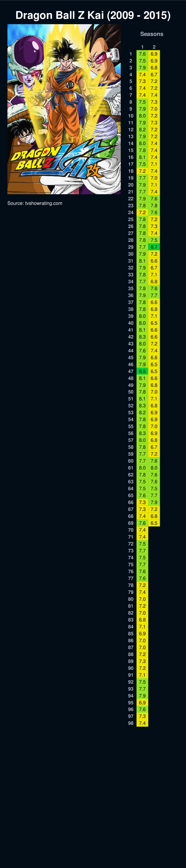Image resolution: width=186 pixels, height=868 pixels.
Task: Click the dark green 8.7 rating cell
Action: pos(154,247)
